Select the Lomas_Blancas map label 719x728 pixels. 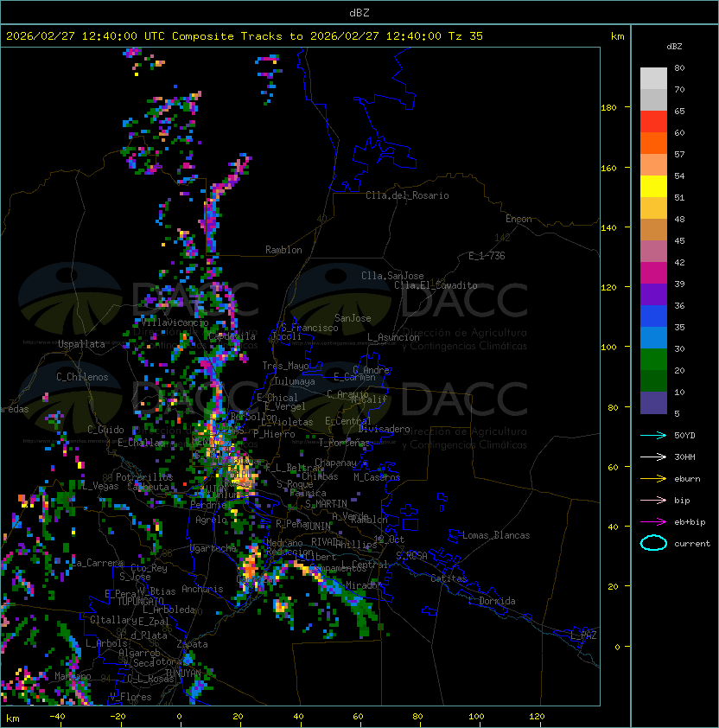click(x=496, y=535)
